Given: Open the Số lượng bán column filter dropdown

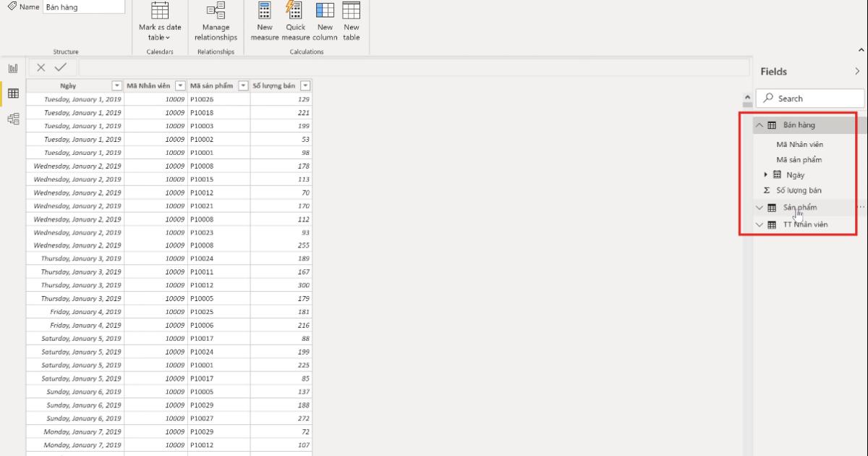Looking at the screenshot, I should click(305, 85).
